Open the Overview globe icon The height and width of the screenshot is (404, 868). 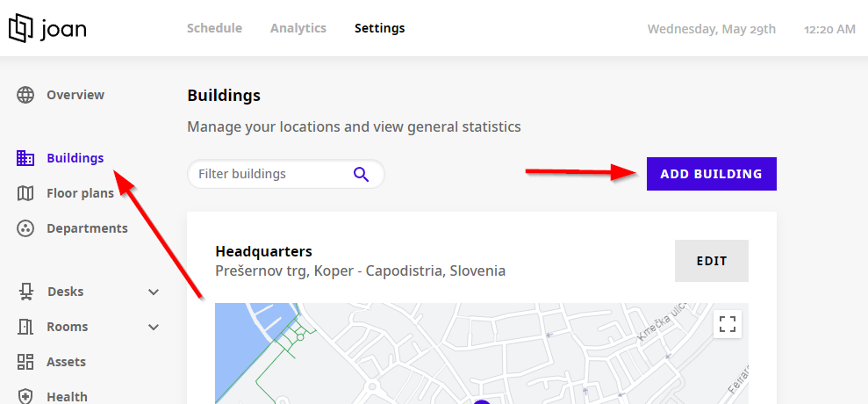(25, 95)
